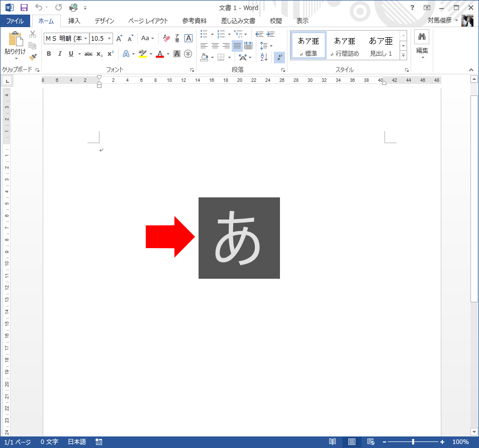This screenshot has width=479, height=448.
Task: Switch to Print Layout view
Action: [x=352, y=442]
